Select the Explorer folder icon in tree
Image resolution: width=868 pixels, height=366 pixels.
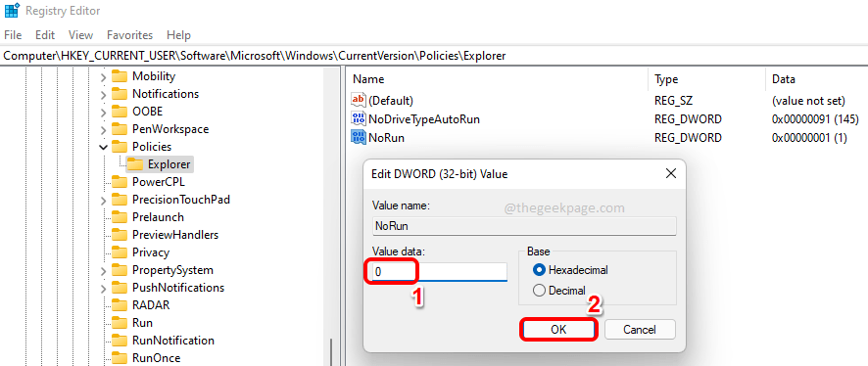click(134, 164)
